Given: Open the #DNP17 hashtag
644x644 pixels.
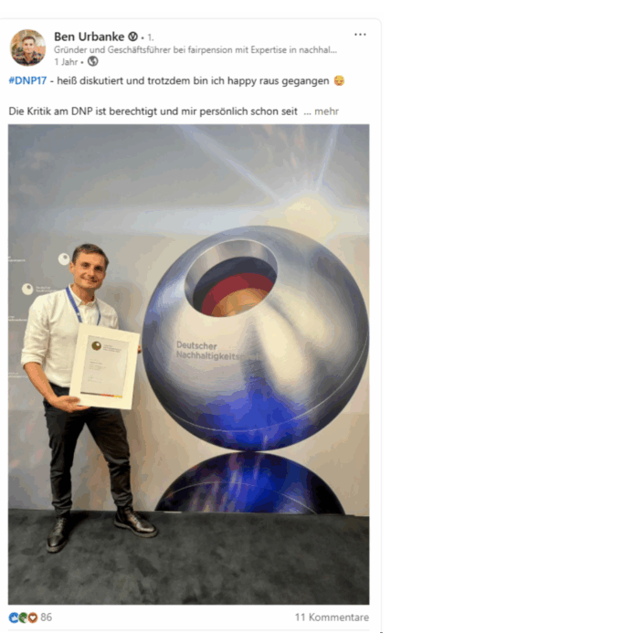Looking at the screenshot, I should click(x=27, y=80).
